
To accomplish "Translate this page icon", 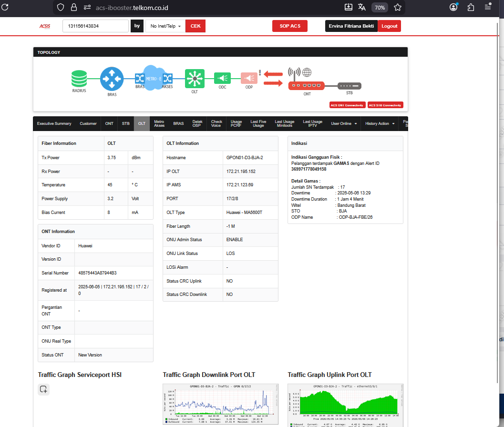I will pyautogui.click(x=362, y=7).
